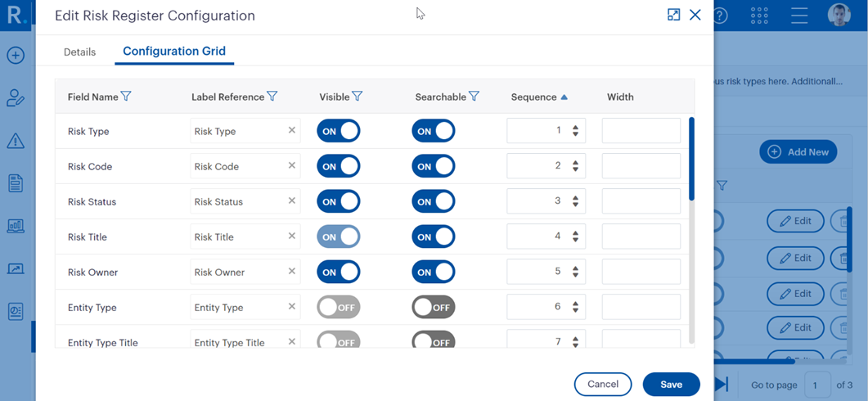Click the Width field for Risk Title
Screen dimensions: 868x401
pos(641,237)
